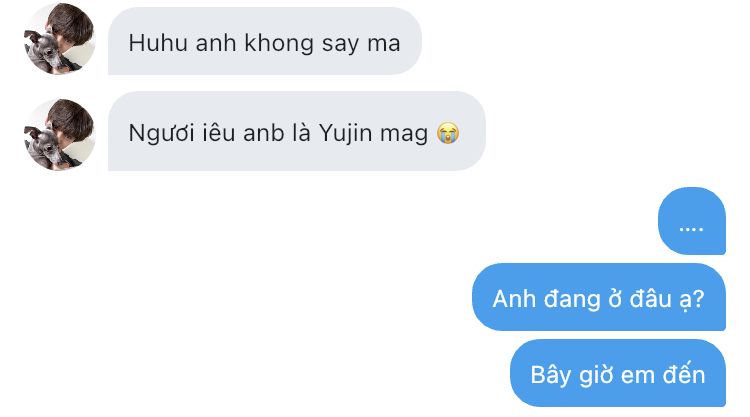Select the "Anh đang ở đâu ạ?" message

tap(599, 297)
